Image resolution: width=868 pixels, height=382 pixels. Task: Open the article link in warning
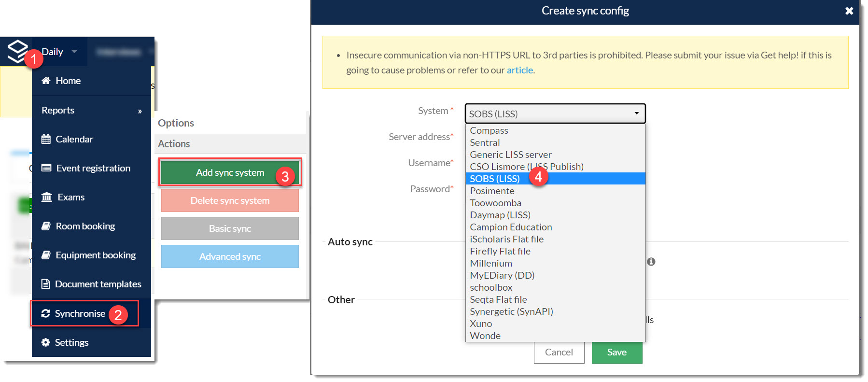(519, 70)
